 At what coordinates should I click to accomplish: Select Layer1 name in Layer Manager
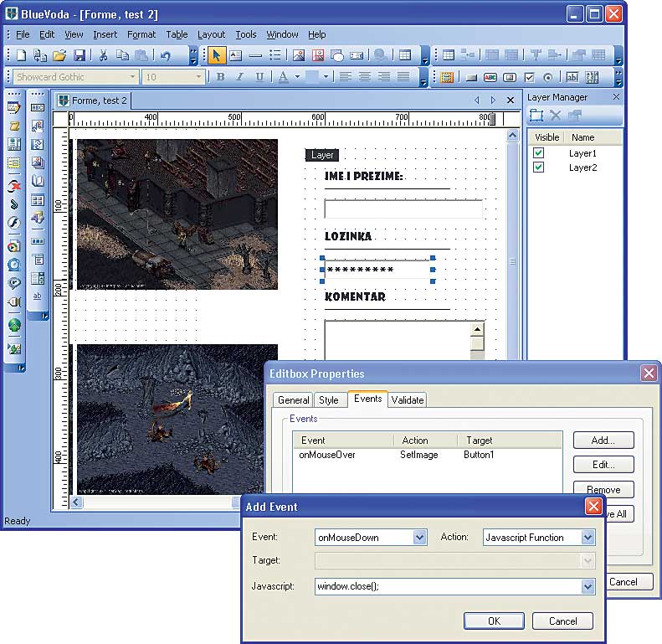click(582, 153)
